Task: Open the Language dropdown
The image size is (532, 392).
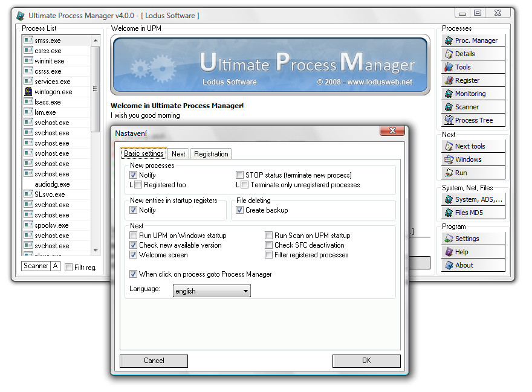Action: click(212, 291)
